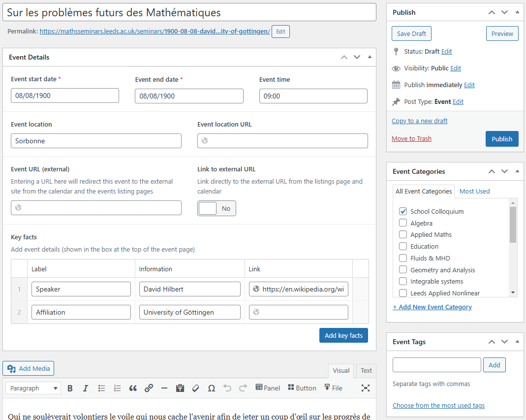Switch editor to Visual tab
The height and width of the screenshot is (420, 526).
click(x=341, y=371)
